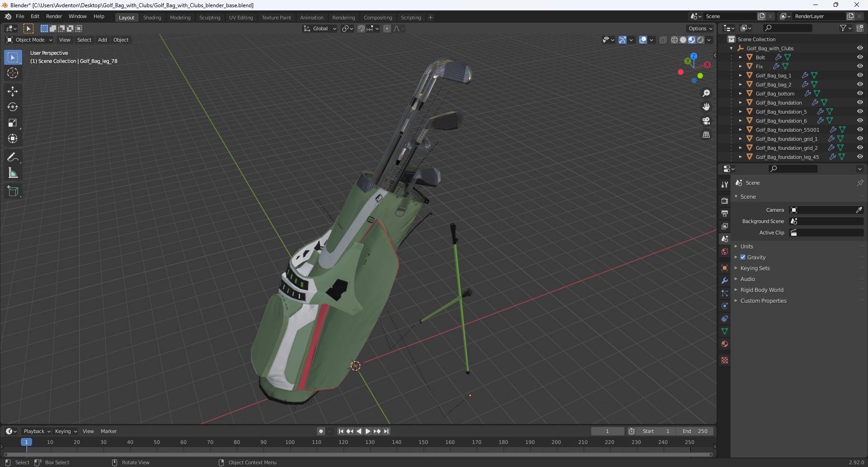Enable snapping magnet toggle
This screenshot has height=467, width=868.
point(361,29)
